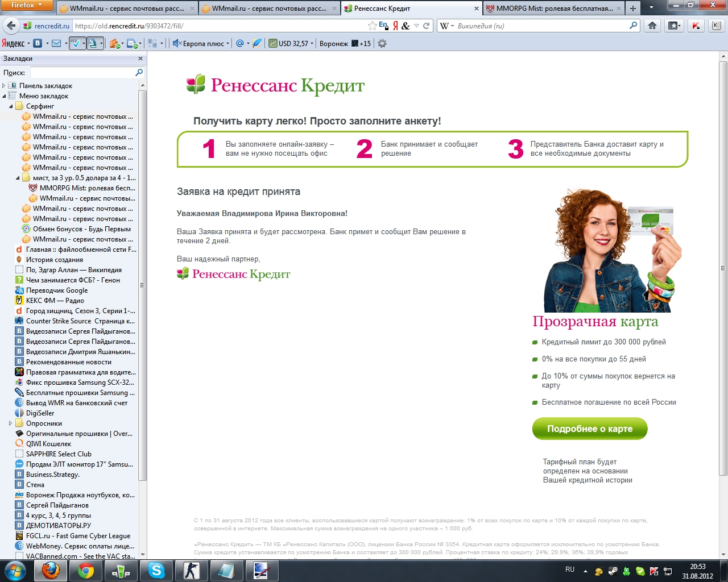Open the bookmarks toolbar button with the star
Image resolution: width=728 pixels, height=582 pixels.
(675, 26)
